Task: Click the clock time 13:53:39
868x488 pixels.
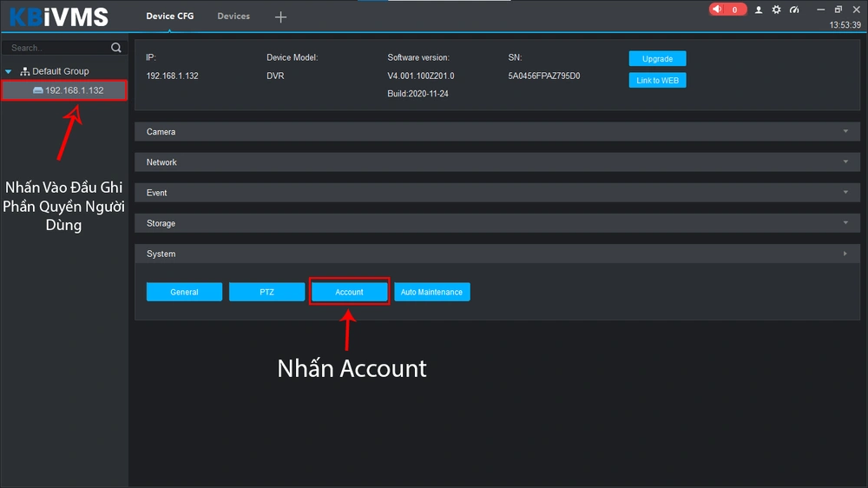Action: point(845,25)
